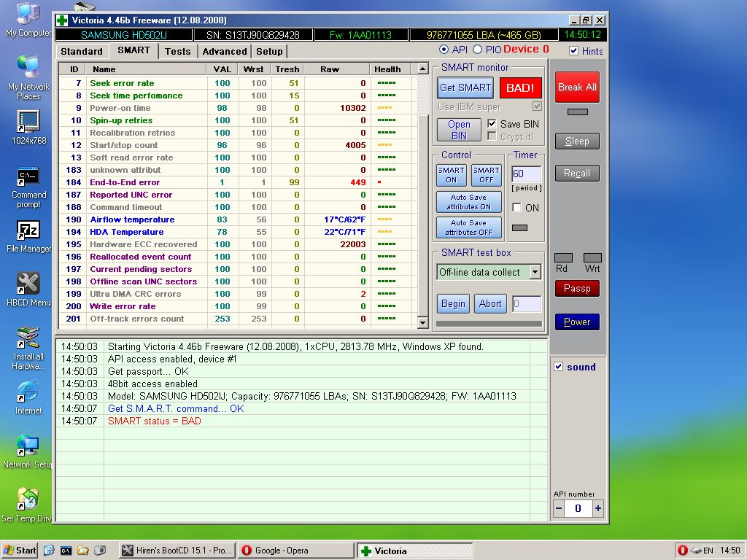The image size is (747, 560).
Task: Click the SMART test box number field
Action: pyautogui.click(x=527, y=304)
